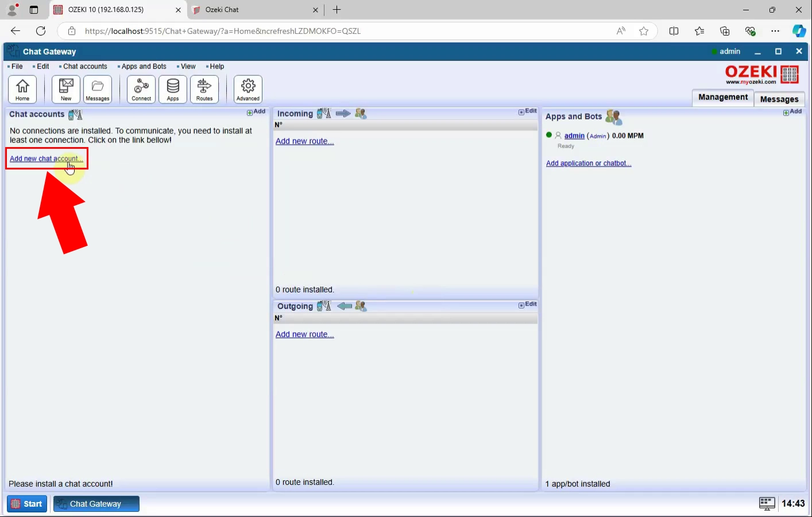The width and height of the screenshot is (812, 517).
Task: Open the Start menu button
Action: pyautogui.click(x=27, y=504)
